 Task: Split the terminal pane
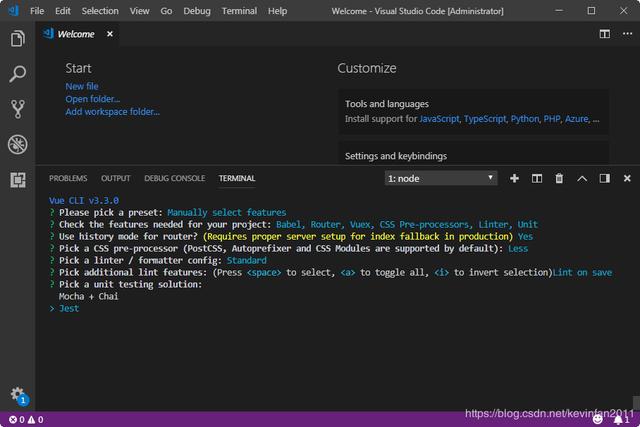pos(537,178)
